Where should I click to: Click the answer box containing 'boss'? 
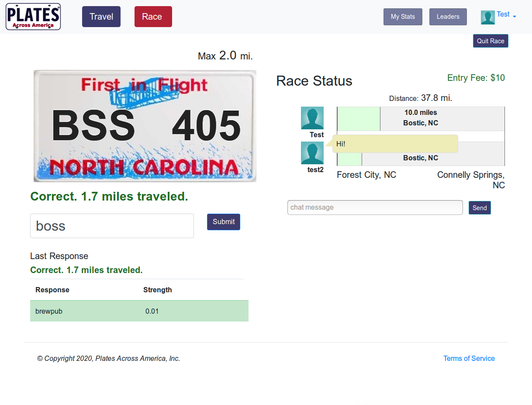(x=112, y=226)
